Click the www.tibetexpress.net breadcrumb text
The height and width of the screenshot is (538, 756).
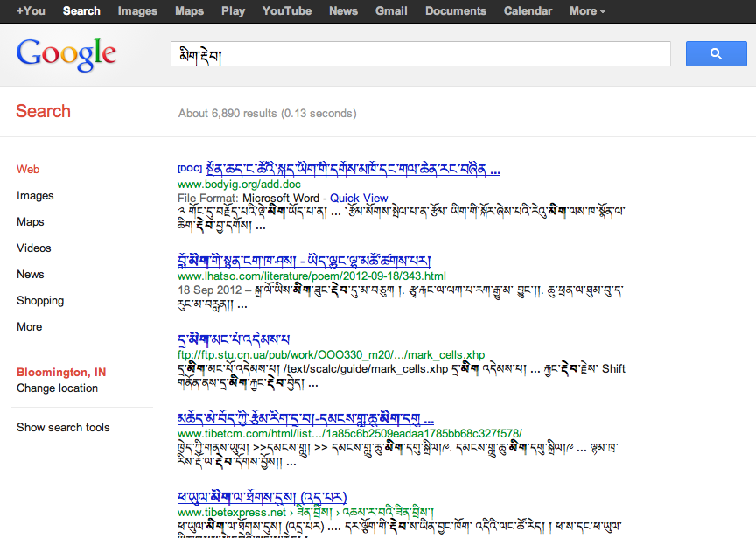(305, 512)
